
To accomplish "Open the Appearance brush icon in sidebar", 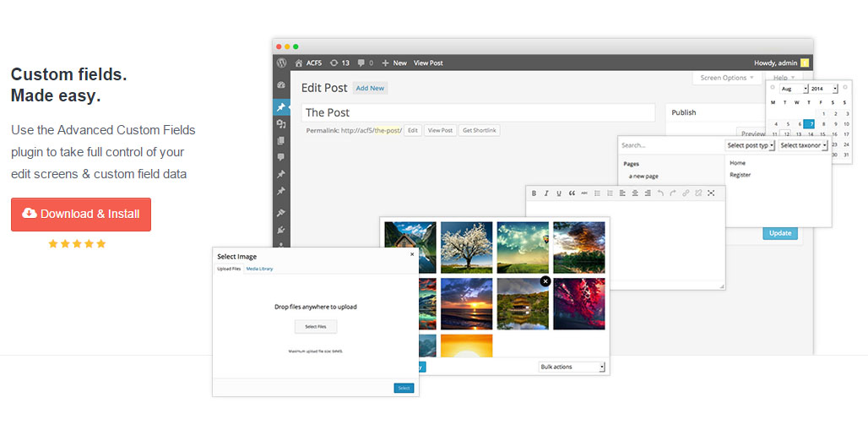I will [x=281, y=213].
